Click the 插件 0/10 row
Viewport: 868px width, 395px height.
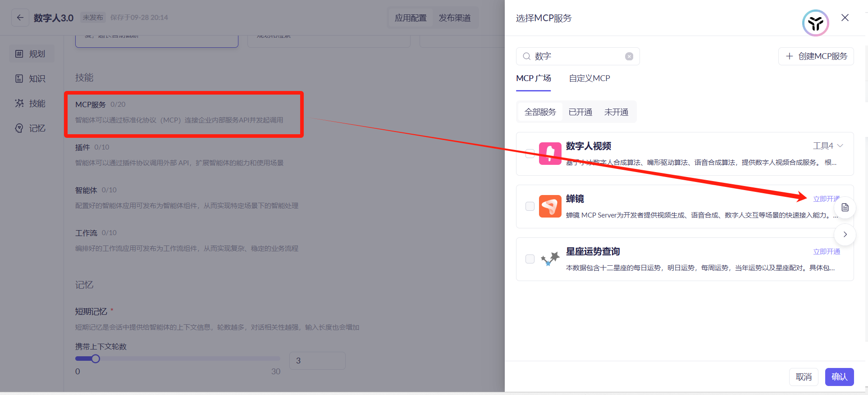point(179,155)
